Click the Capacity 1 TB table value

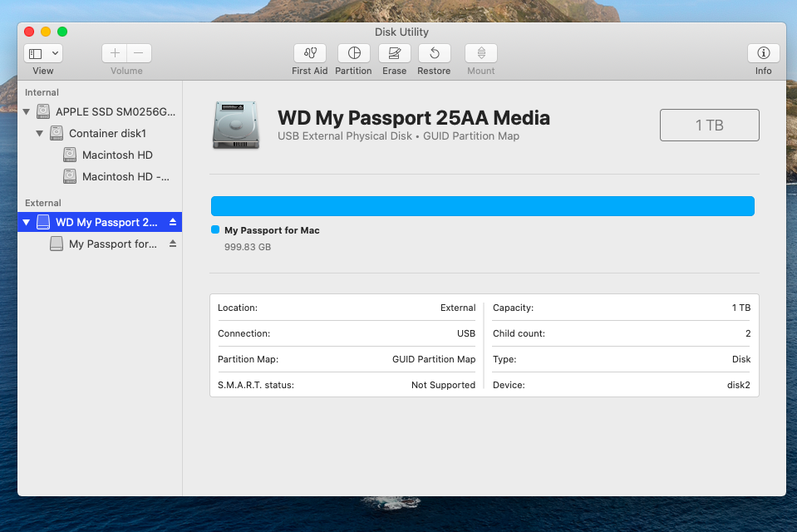741,308
